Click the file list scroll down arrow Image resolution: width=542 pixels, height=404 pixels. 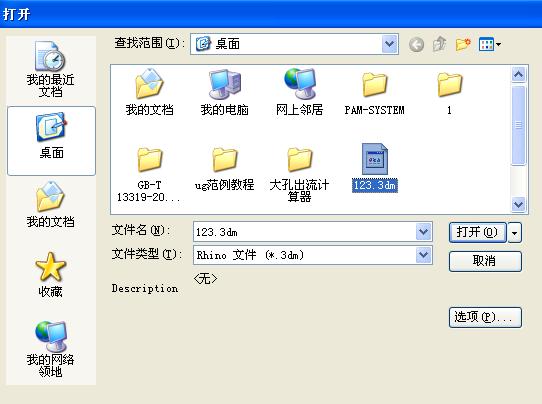pyautogui.click(x=518, y=204)
